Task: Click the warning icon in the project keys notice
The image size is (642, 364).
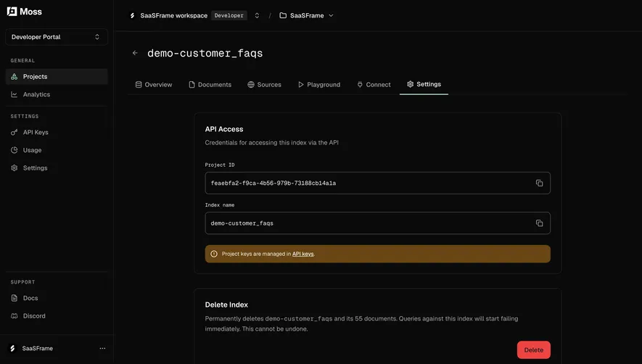Action: coord(214,254)
